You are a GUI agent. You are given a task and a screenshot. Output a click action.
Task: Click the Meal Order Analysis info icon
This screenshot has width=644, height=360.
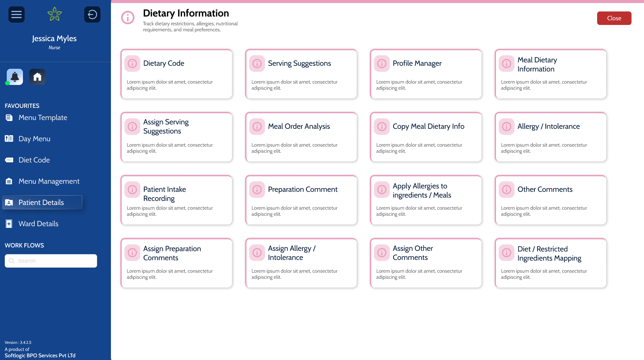[257, 126]
